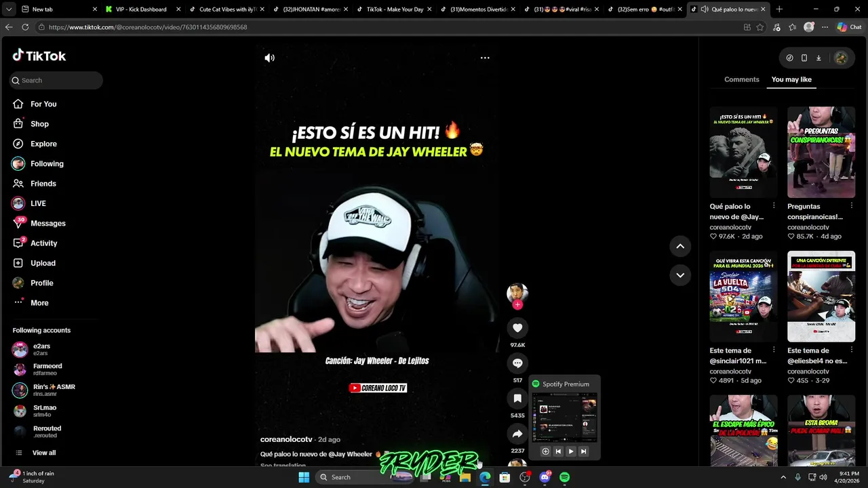
Task: Show hidden system tray icons
Action: point(783,477)
